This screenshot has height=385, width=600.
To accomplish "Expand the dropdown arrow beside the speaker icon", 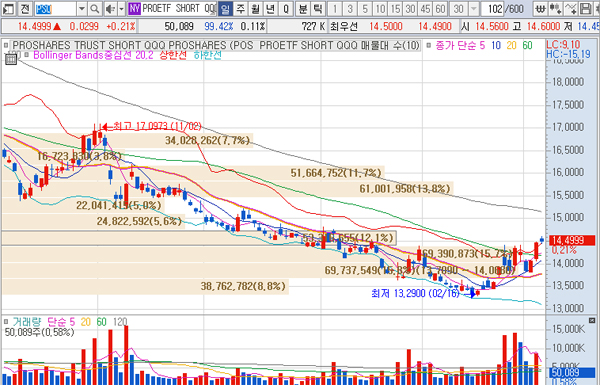I will pyautogui.click(x=121, y=8).
